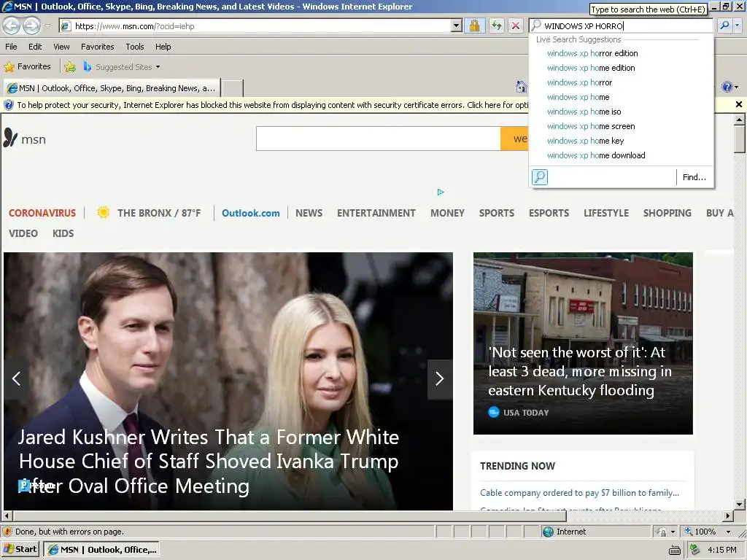Image resolution: width=747 pixels, height=560 pixels.
Task: Stop loading with the red X icon
Action: pyautogui.click(x=516, y=26)
